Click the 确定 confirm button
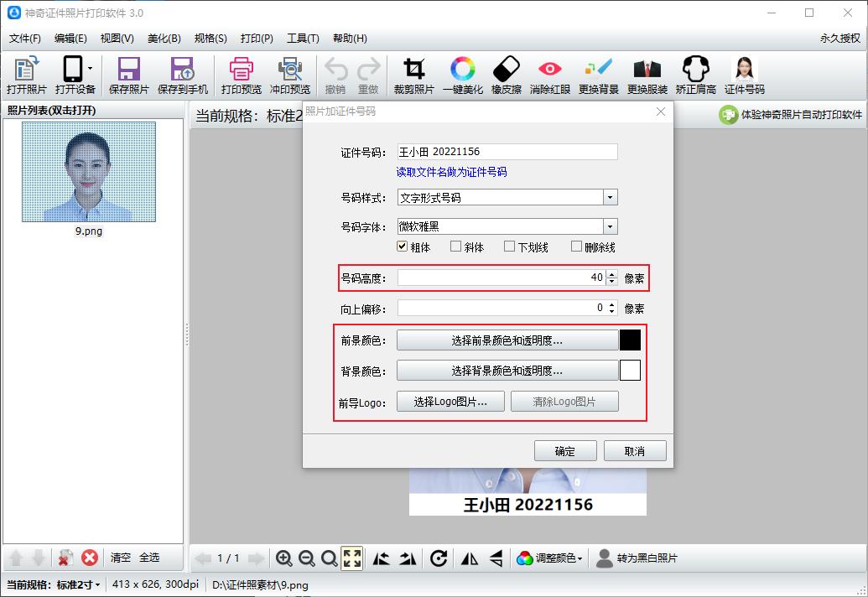Viewport: 868px width, 597px height. pos(564,450)
